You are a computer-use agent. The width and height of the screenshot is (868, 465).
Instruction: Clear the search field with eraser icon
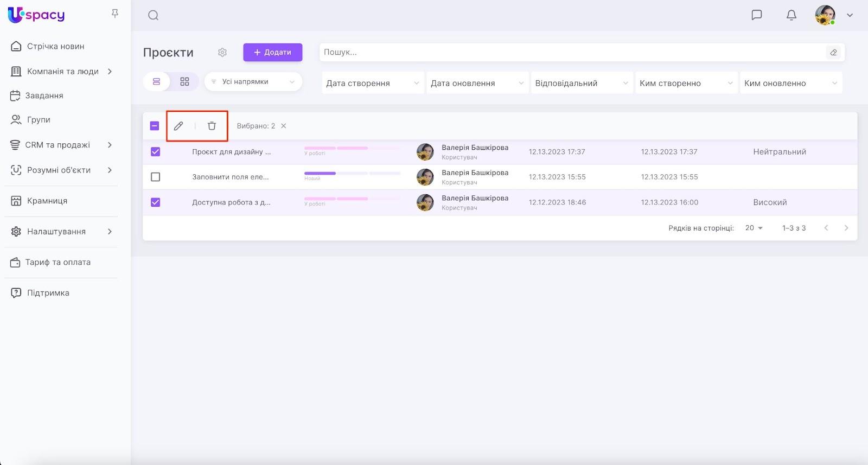(833, 53)
